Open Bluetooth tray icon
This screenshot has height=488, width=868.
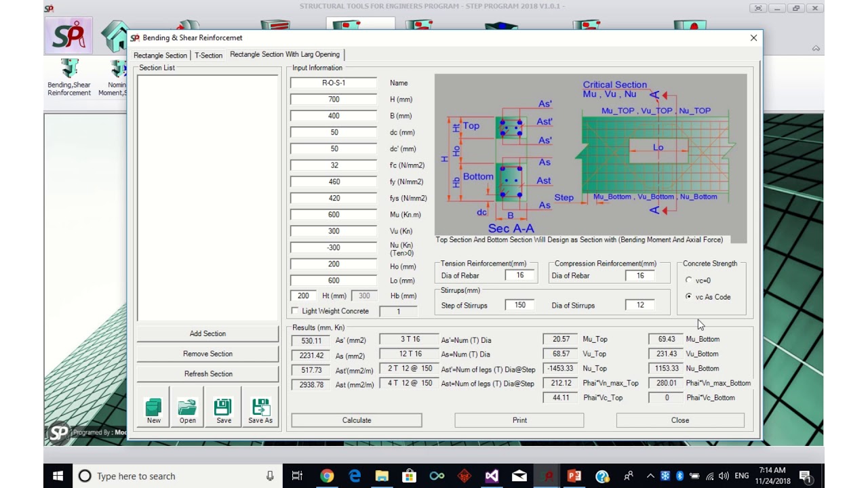679,476
